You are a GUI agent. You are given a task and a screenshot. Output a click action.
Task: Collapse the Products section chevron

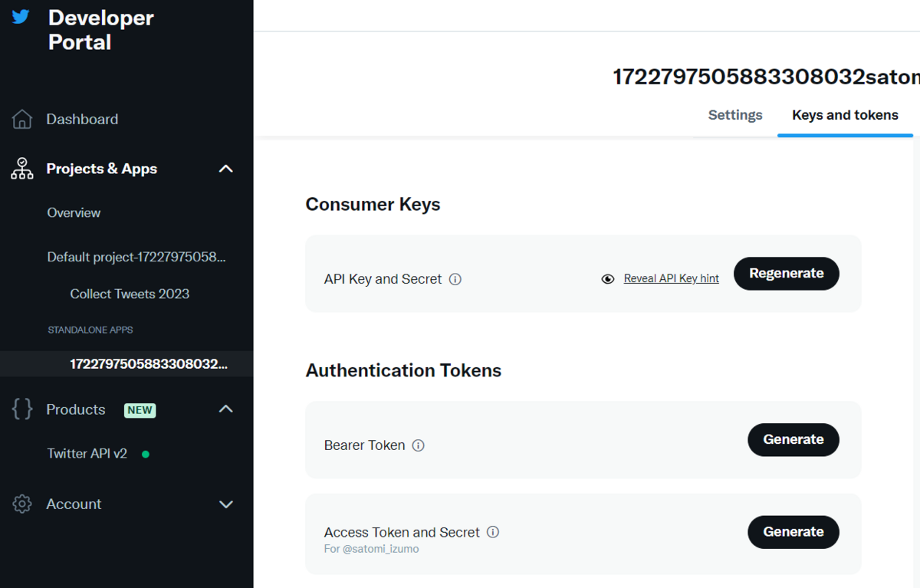(x=225, y=409)
